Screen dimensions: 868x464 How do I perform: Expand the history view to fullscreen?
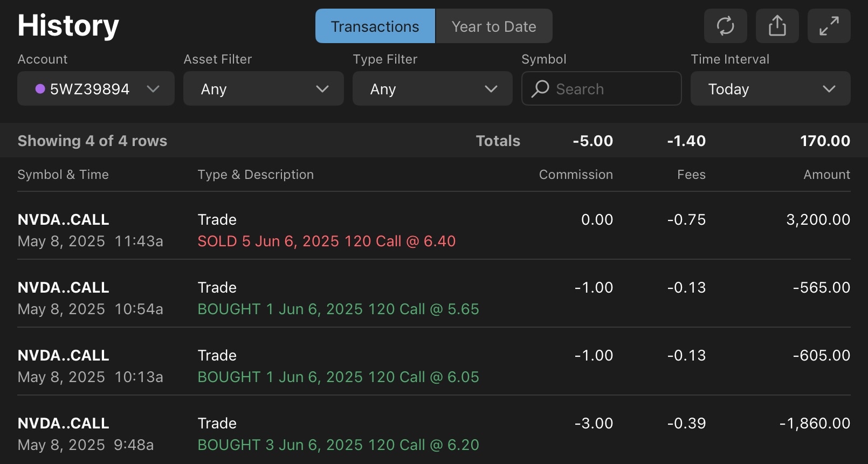pyautogui.click(x=829, y=25)
